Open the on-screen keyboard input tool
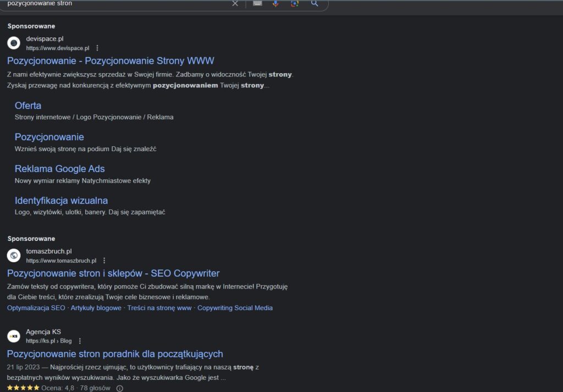The width and height of the screenshot is (563, 392). pos(257,3)
